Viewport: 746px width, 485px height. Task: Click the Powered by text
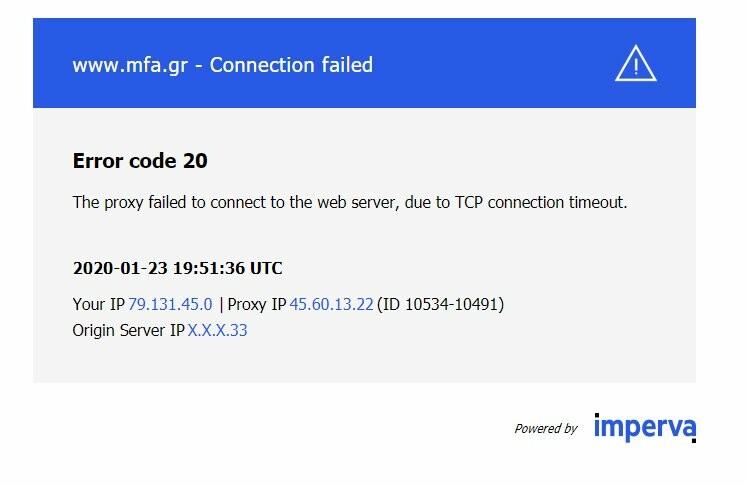tap(546, 428)
